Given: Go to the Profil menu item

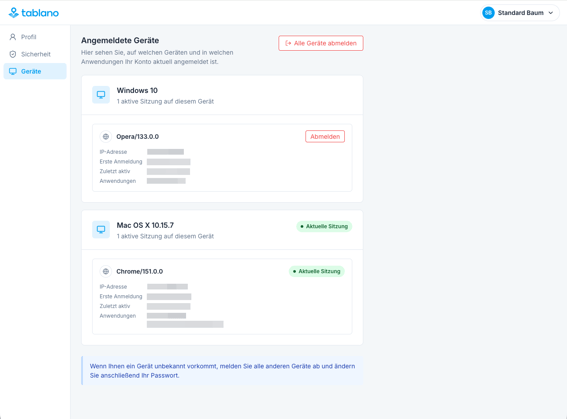Looking at the screenshot, I should coord(35,37).
